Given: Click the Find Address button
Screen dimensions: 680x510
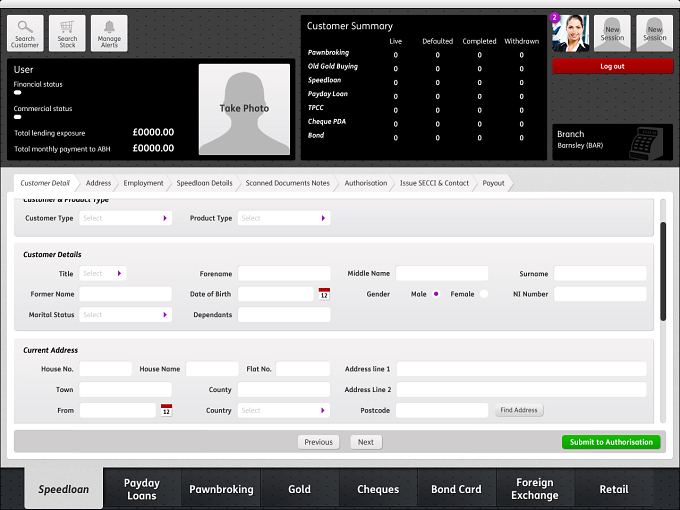Looking at the screenshot, I should pos(519,410).
